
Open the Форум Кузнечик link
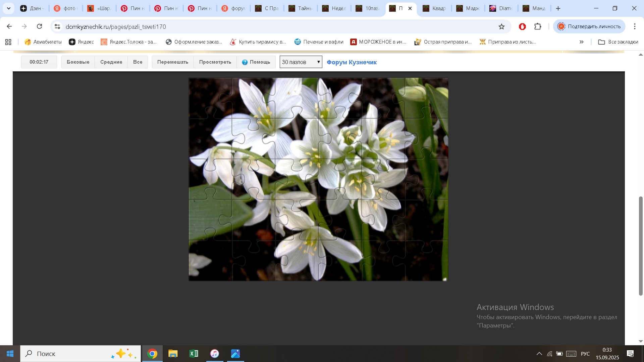(x=352, y=62)
